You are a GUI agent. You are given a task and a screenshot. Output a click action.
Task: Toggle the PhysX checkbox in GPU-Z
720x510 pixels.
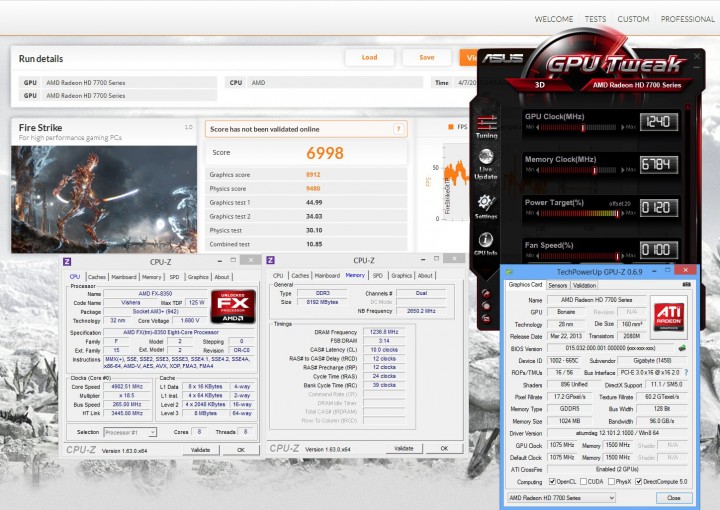(611, 482)
